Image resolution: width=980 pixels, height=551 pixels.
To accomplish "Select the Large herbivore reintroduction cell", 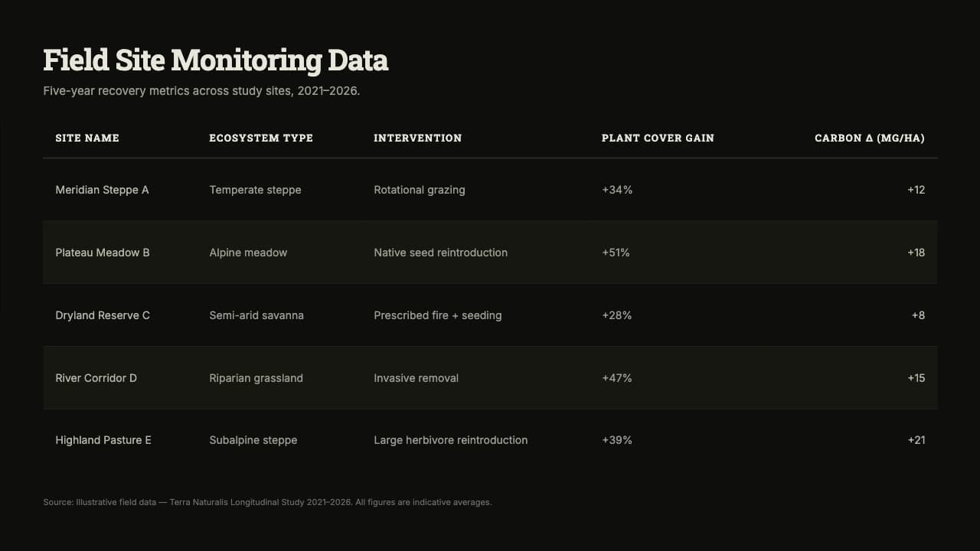I will [x=451, y=440].
